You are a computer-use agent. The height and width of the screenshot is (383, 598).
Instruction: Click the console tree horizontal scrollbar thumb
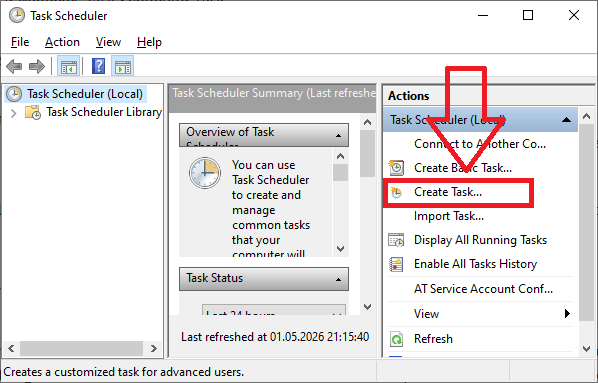(x=81, y=348)
